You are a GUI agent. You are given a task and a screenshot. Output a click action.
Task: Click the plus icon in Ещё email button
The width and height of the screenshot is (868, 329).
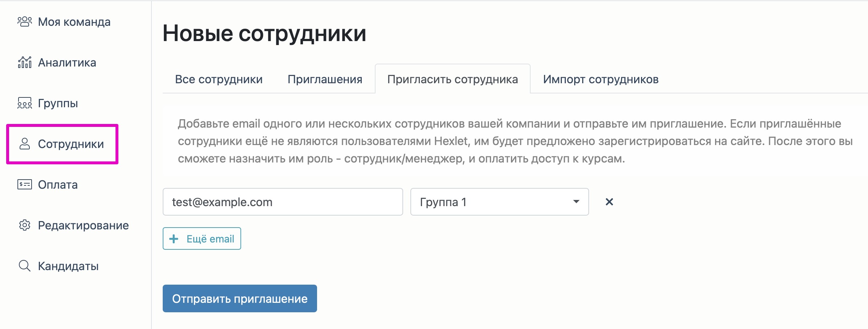tap(174, 239)
